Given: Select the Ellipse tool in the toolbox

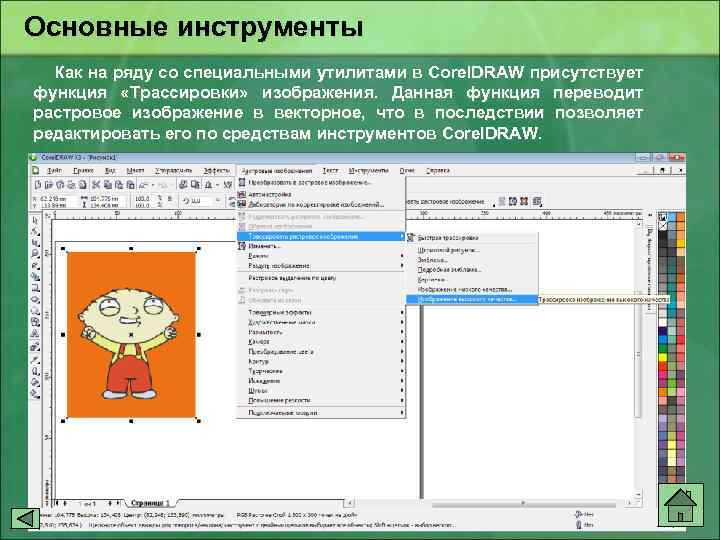Looking at the screenshot, I should point(35,299).
